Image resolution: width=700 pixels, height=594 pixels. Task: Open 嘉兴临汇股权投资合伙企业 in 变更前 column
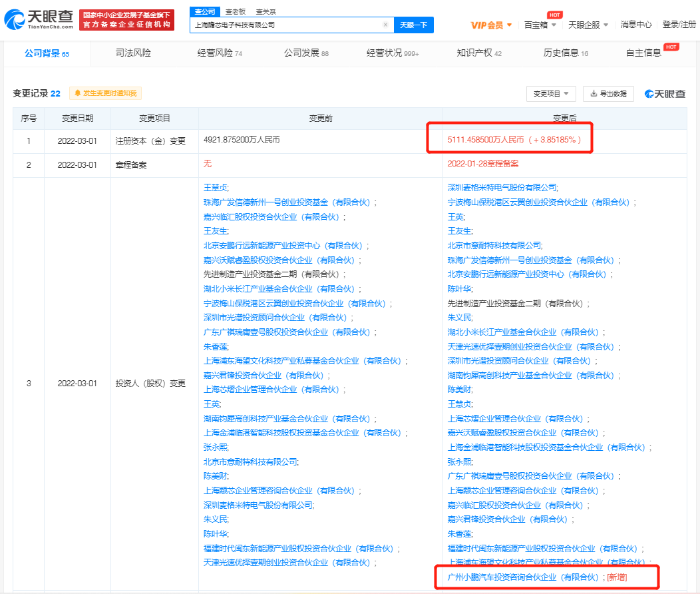point(271,217)
